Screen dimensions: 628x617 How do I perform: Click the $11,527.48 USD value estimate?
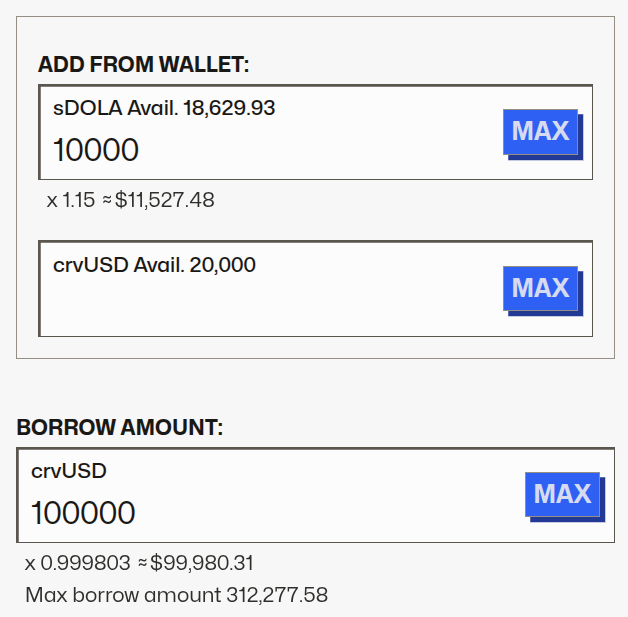[165, 200]
